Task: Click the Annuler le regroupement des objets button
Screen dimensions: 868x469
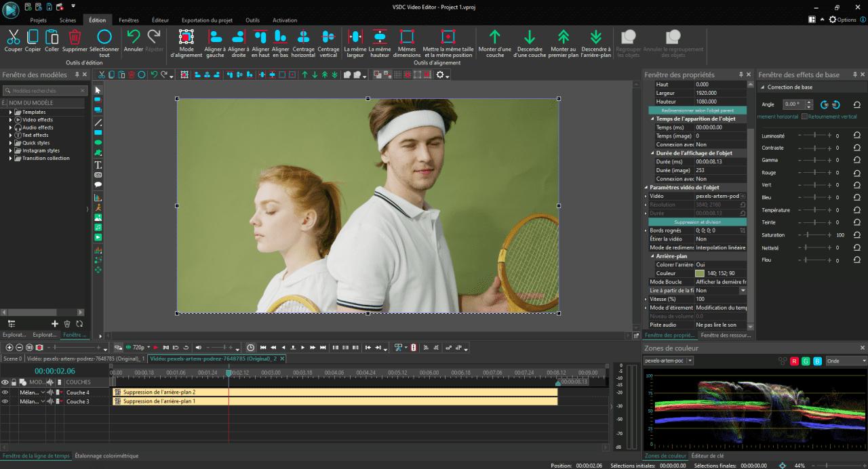Action: pos(673,41)
